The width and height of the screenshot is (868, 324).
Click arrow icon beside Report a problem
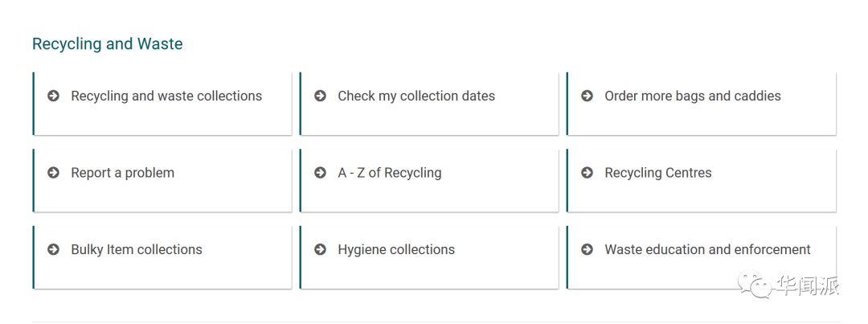click(x=53, y=174)
